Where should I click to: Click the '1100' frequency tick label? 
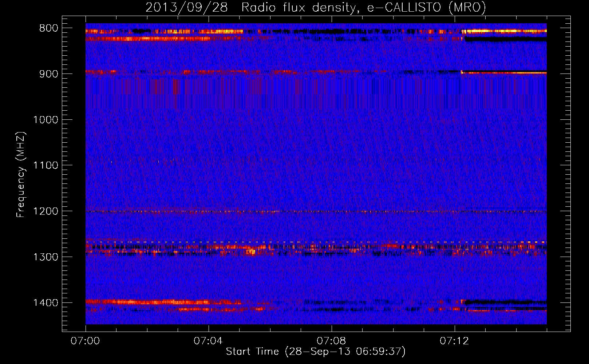pyautogui.click(x=46, y=166)
